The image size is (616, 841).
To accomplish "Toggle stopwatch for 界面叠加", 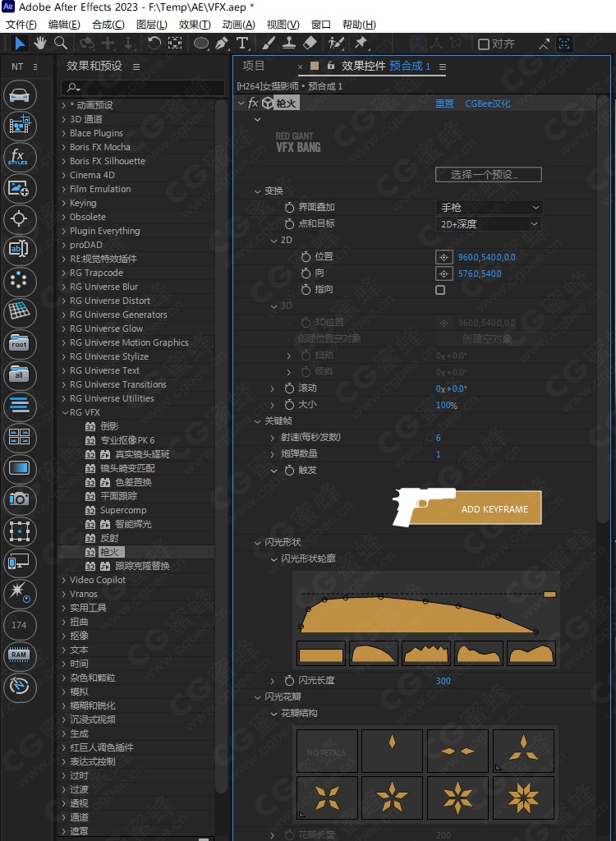I will [x=289, y=208].
